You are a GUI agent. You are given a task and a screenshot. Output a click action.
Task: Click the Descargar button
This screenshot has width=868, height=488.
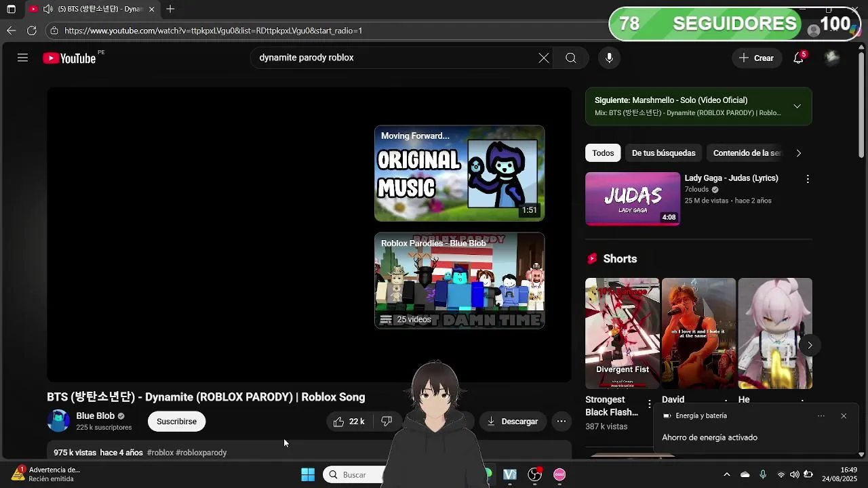tap(513, 422)
